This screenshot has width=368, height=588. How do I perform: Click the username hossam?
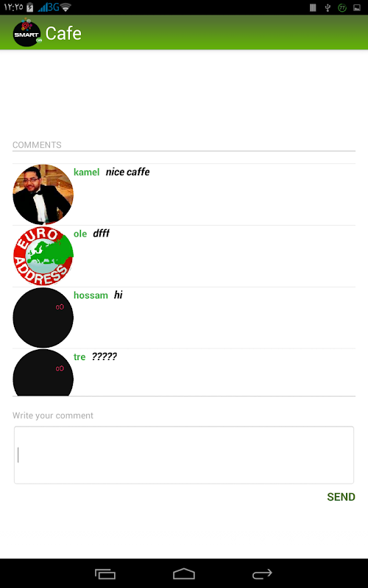click(91, 295)
